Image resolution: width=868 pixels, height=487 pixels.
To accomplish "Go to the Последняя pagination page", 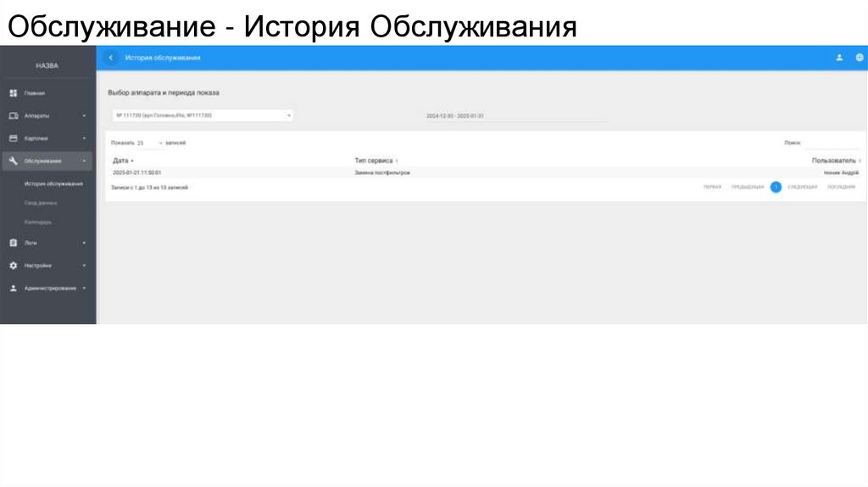I will (x=842, y=188).
